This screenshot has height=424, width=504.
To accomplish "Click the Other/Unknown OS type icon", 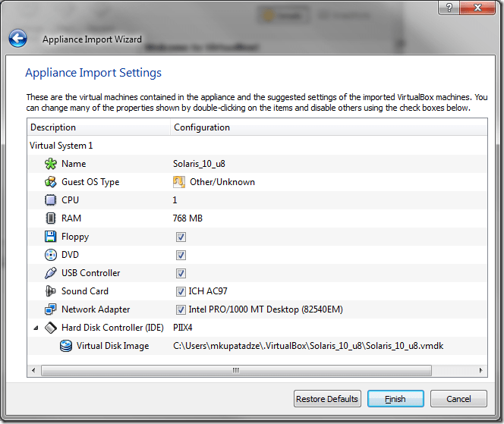I will click(179, 182).
